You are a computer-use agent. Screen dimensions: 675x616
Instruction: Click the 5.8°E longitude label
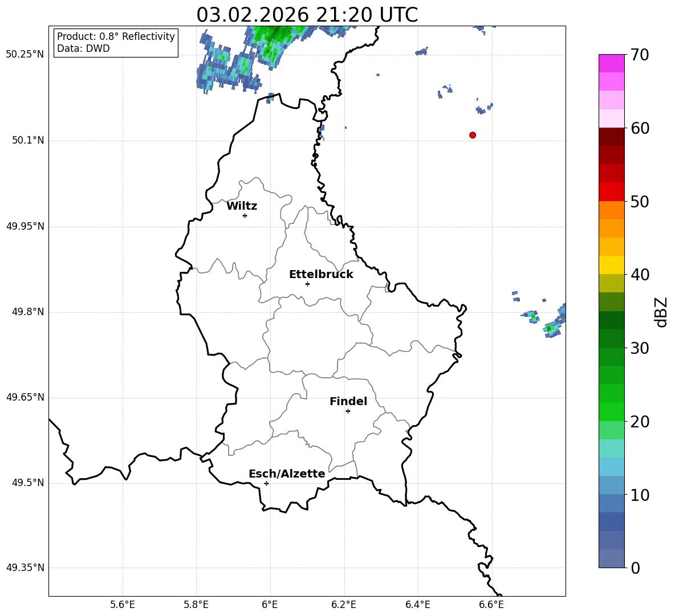click(196, 605)
